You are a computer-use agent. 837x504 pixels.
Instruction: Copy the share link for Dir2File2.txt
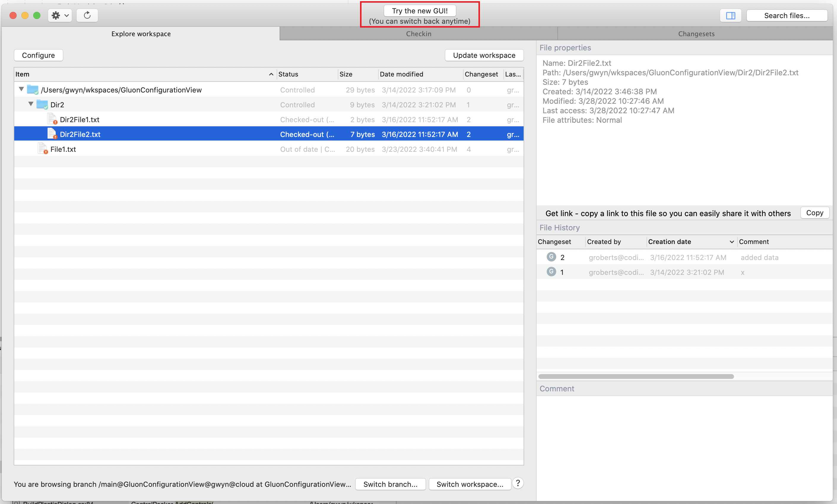coord(814,213)
